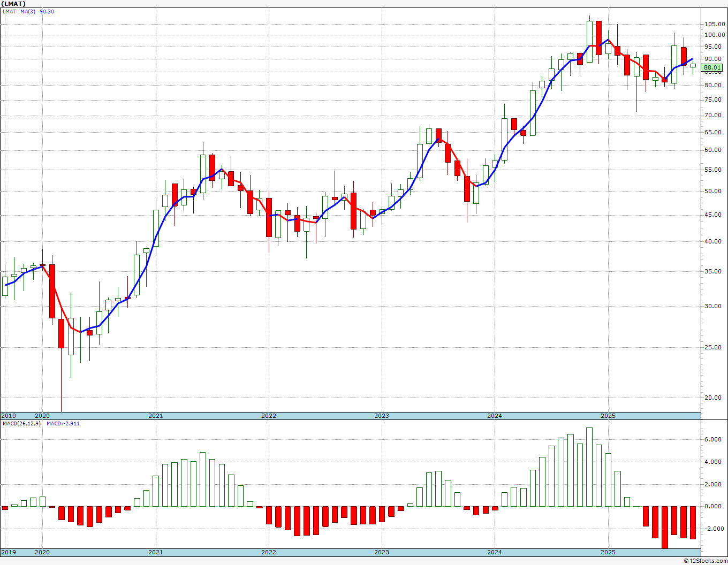Image resolution: width=728 pixels, height=565 pixels.
Task: Click the 20.00 price axis label
Action: [714, 398]
